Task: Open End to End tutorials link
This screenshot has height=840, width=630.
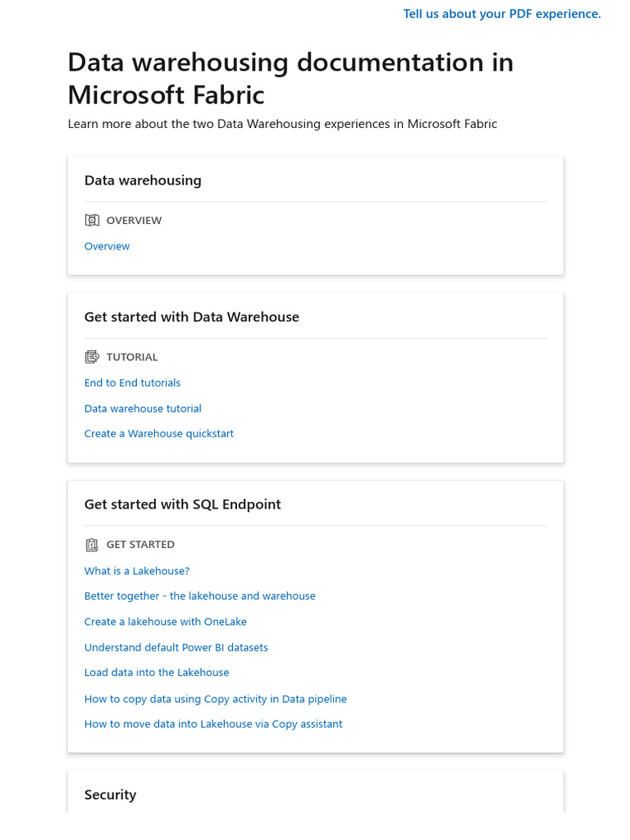Action: (x=132, y=383)
